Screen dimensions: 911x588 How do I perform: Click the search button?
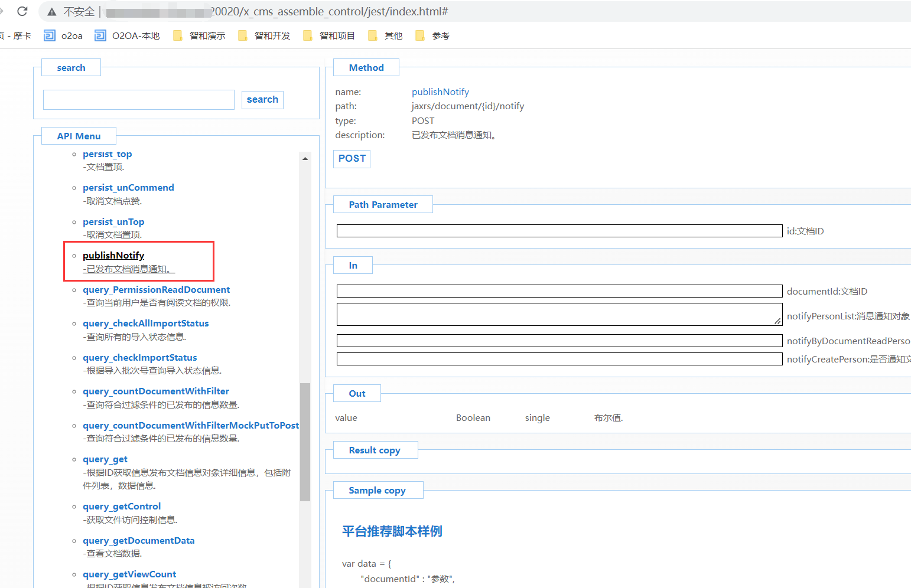[x=262, y=100]
